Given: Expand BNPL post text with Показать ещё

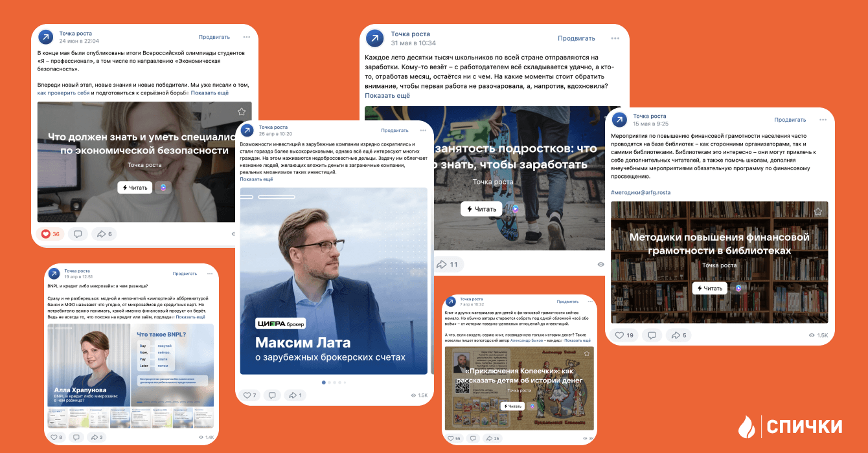Looking at the screenshot, I should (190, 317).
